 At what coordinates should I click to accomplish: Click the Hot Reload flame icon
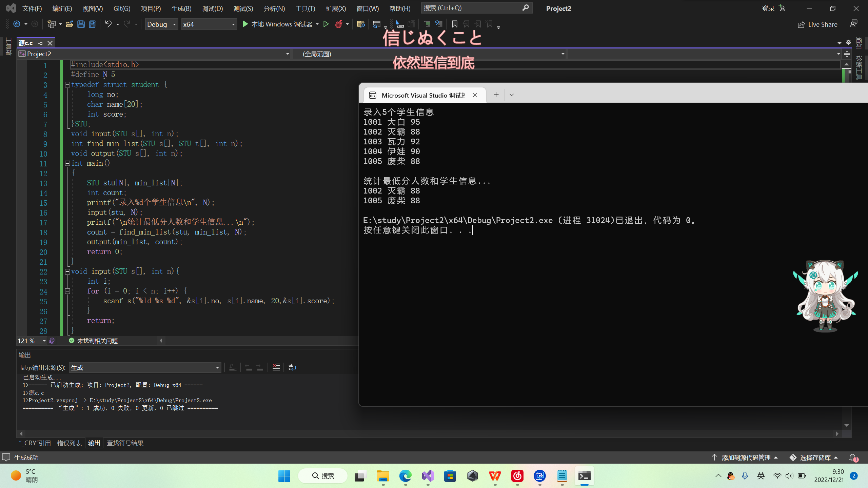point(338,24)
